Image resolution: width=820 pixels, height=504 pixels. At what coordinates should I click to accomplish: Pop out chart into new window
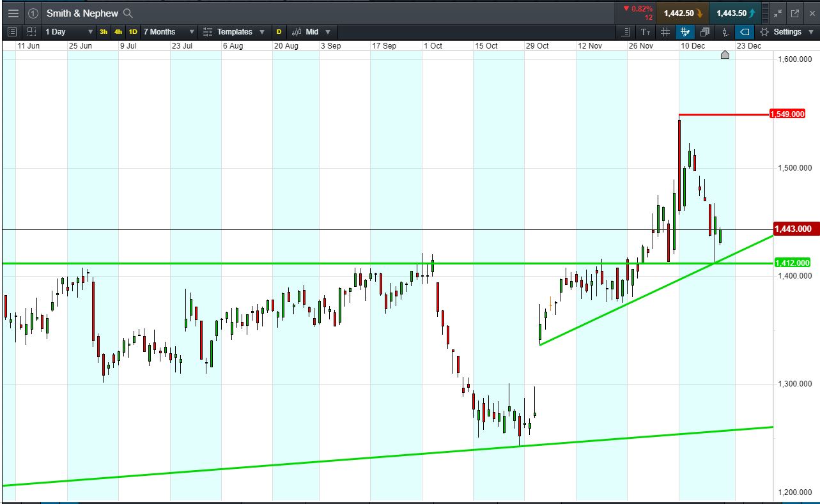tap(795, 13)
